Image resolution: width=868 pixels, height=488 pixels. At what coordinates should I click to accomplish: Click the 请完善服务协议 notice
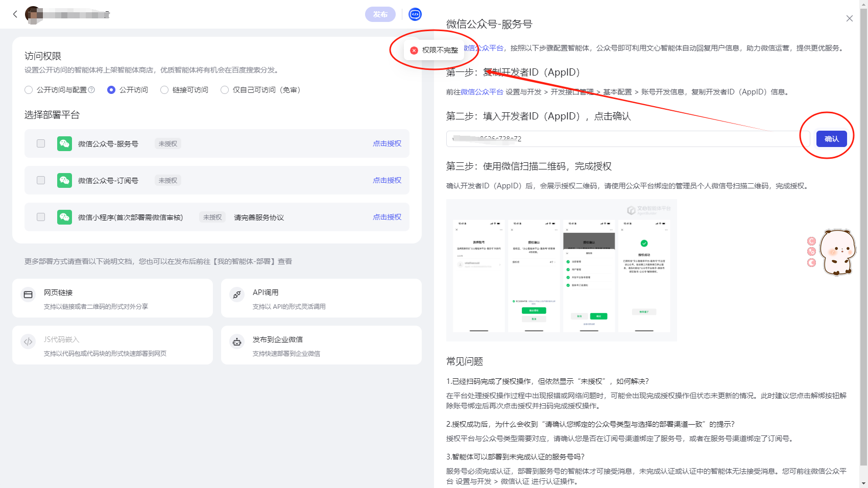[x=259, y=217]
